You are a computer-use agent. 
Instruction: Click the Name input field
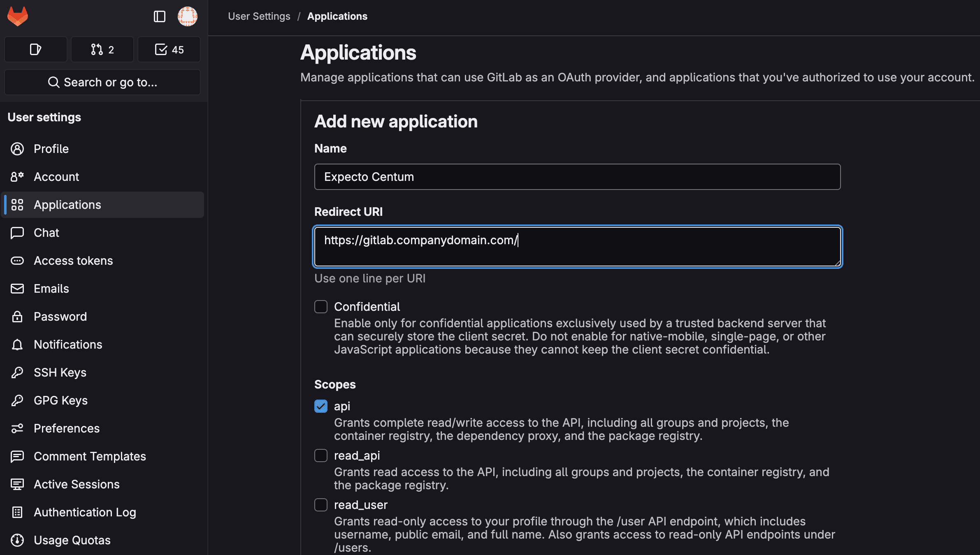point(577,177)
